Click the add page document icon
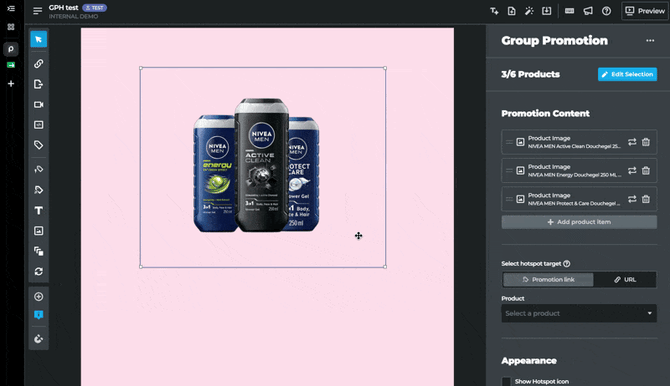This screenshot has height=386, width=670. [511, 11]
